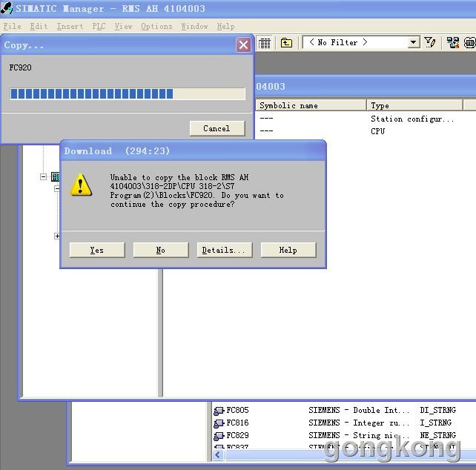
Task: Click the SIEMENS - Double Int... entry
Action: [359, 410]
